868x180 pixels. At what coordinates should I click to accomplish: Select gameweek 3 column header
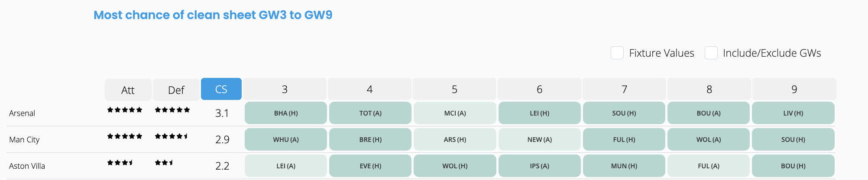(x=285, y=89)
